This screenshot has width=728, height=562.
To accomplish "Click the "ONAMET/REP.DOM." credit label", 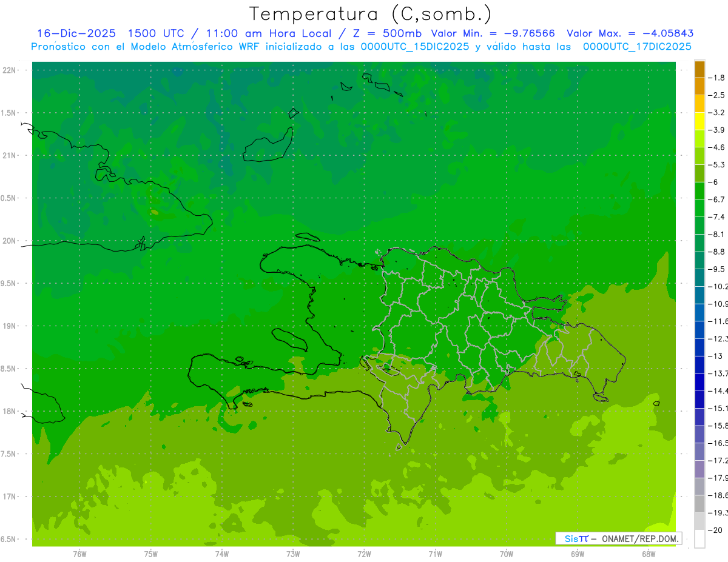I will tap(641, 538).
